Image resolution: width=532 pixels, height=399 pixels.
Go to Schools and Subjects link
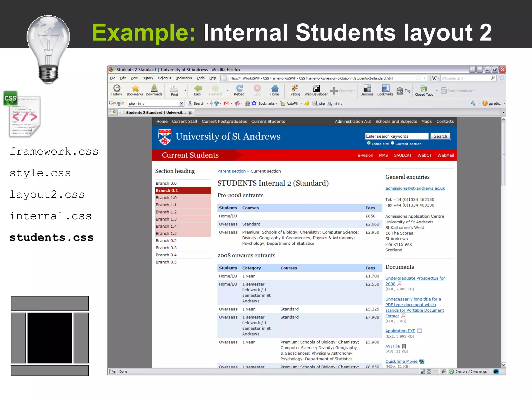(396, 121)
